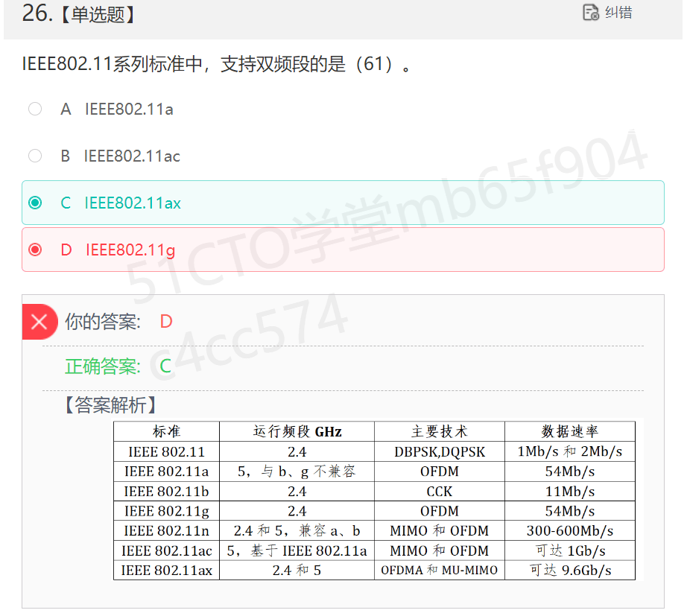Click the 纠错 report-error icon
Image resolution: width=687 pixels, height=616 pixels.
tap(591, 12)
